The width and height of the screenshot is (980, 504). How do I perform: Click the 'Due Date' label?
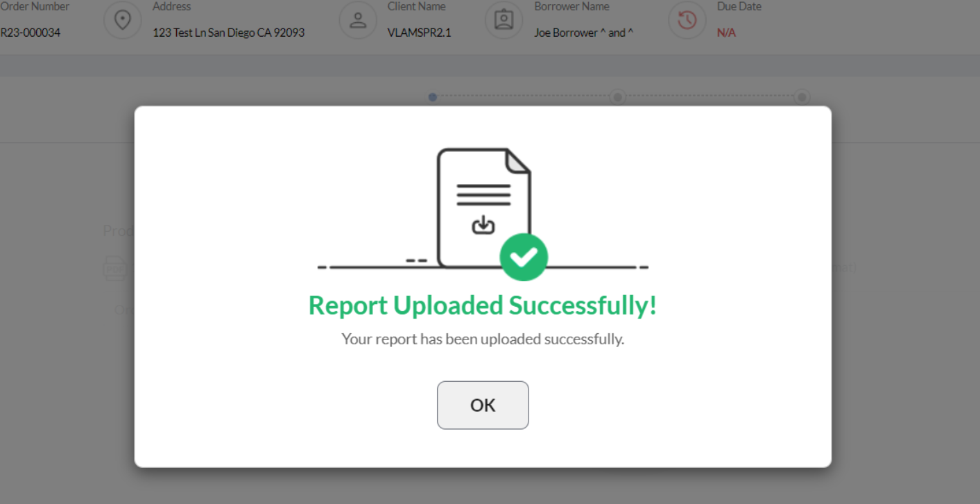739,6
